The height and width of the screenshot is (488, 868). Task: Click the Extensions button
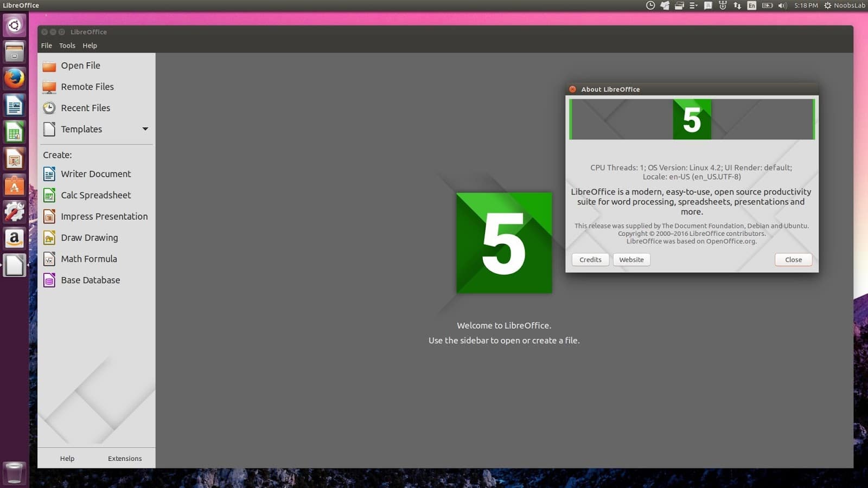click(125, 459)
